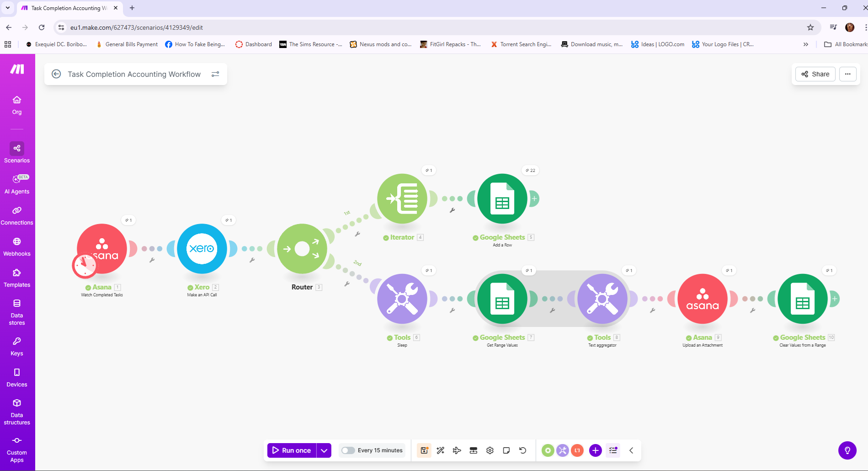This screenshot has height=471, width=868.
Task: Expand the Run once dropdown arrow
Action: point(324,450)
